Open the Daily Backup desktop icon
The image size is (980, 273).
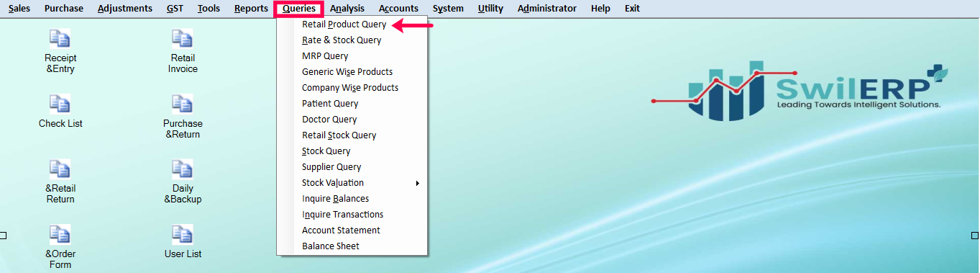click(x=183, y=182)
